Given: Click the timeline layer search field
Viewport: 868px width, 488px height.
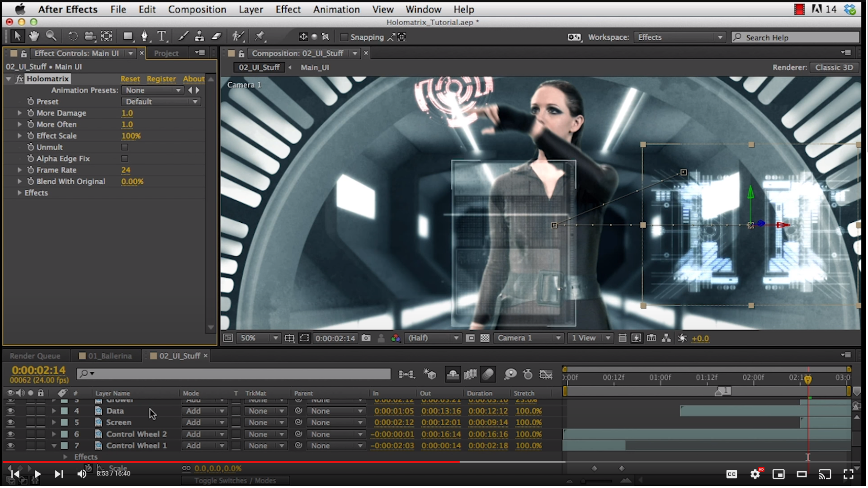Looking at the screenshot, I should [x=233, y=374].
